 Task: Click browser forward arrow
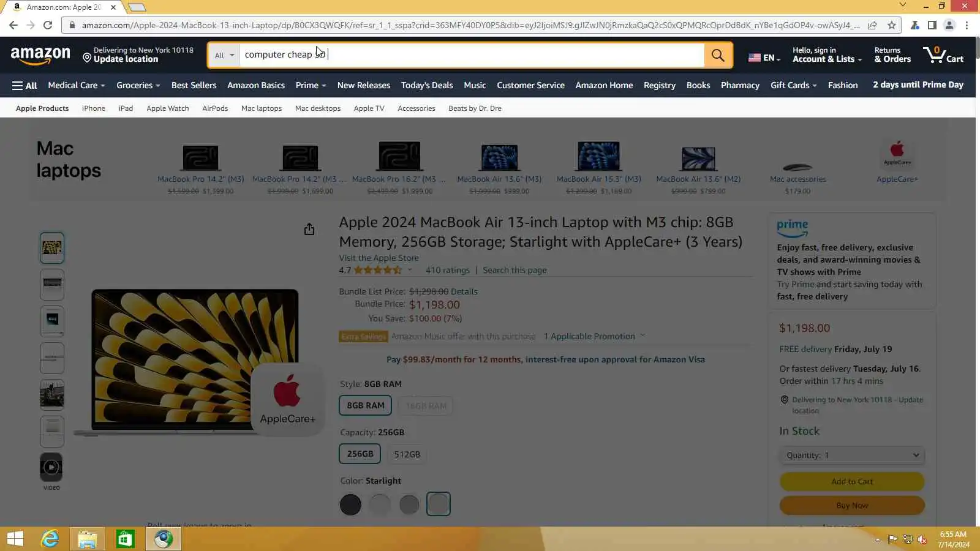[31, 25]
